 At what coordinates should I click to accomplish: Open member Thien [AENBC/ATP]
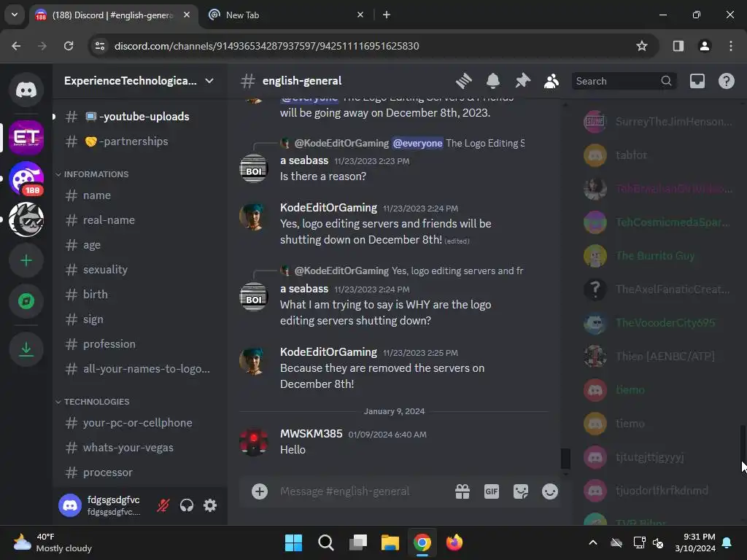[657, 357]
